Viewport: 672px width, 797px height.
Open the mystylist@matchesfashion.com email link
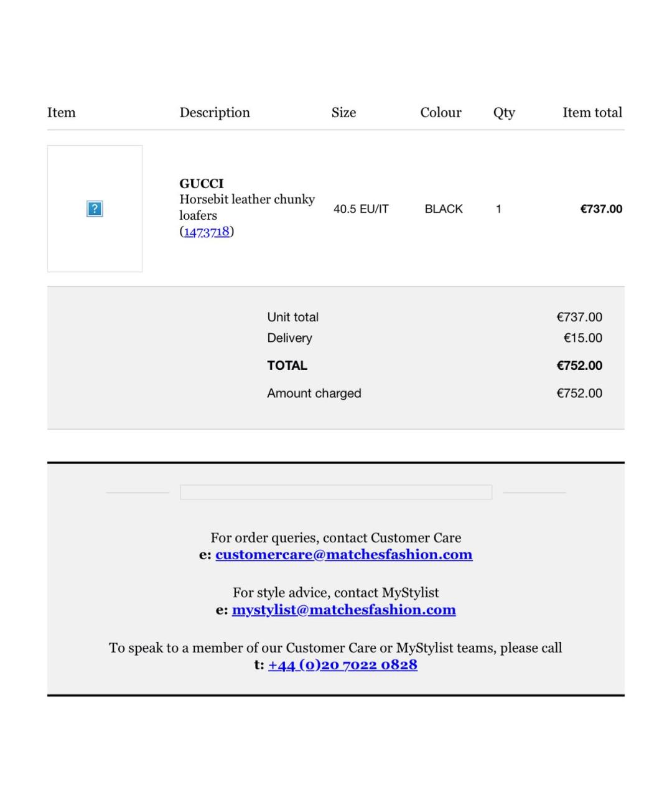344,610
